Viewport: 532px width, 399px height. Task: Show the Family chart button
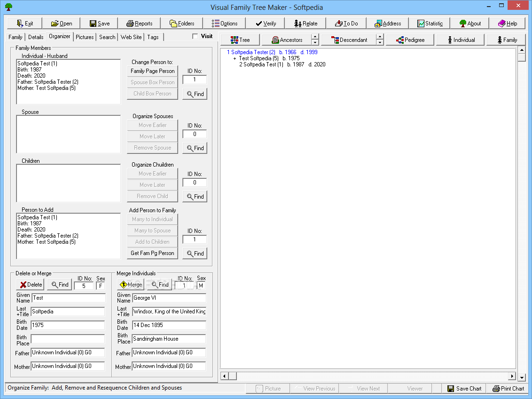(x=507, y=40)
